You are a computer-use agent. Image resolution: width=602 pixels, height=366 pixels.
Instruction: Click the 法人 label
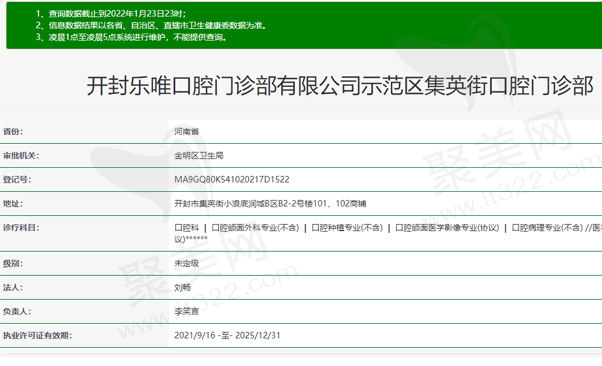pyautogui.click(x=13, y=287)
